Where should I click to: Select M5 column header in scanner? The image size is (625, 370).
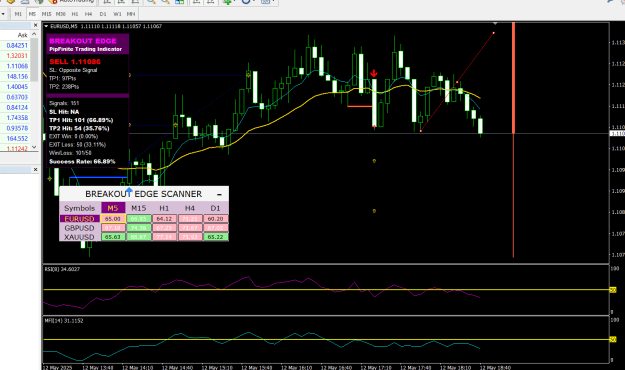coord(113,208)
